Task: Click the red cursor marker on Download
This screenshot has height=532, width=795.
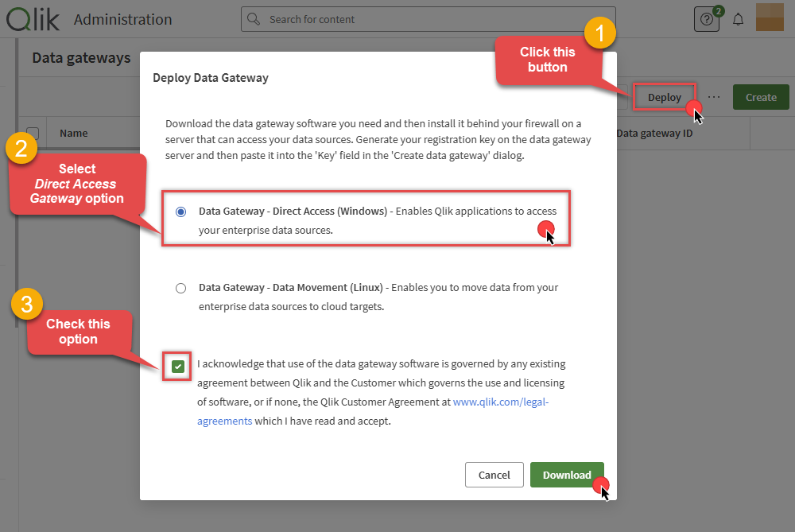Action: (601, 484)
